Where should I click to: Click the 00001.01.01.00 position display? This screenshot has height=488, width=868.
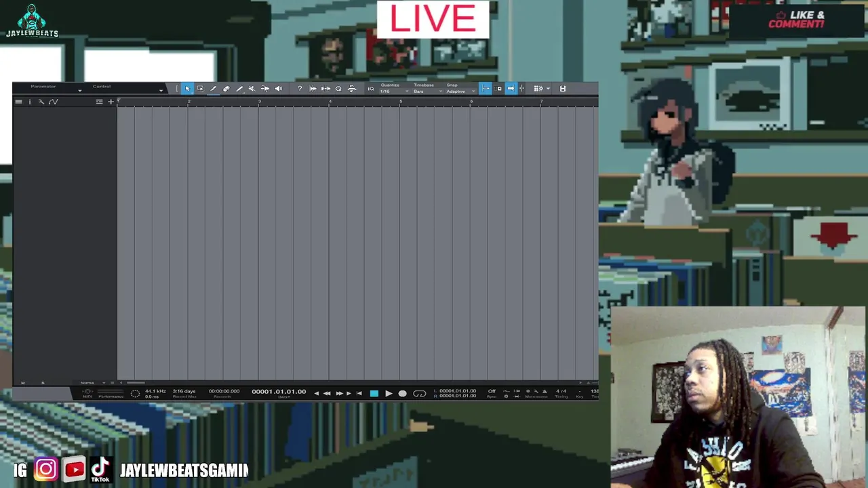tap(279, 392)
